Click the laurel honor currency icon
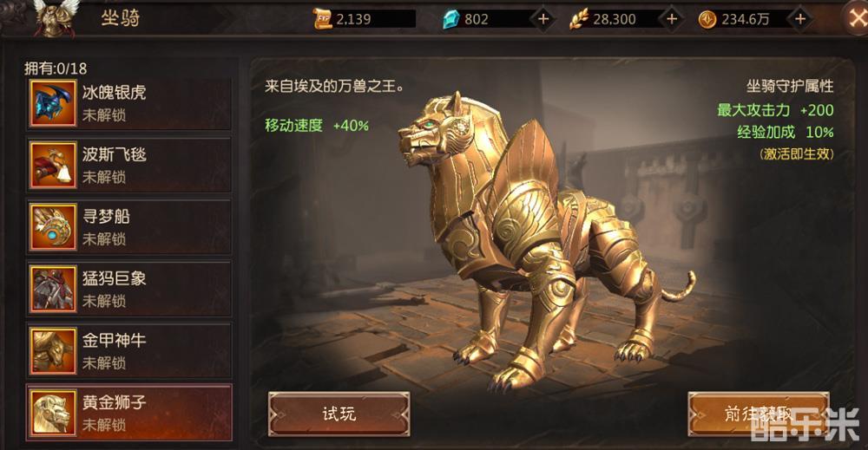Image resolution: width=868 pixels, height=450 pixels. pyautogui.click(x=579, y=19)
